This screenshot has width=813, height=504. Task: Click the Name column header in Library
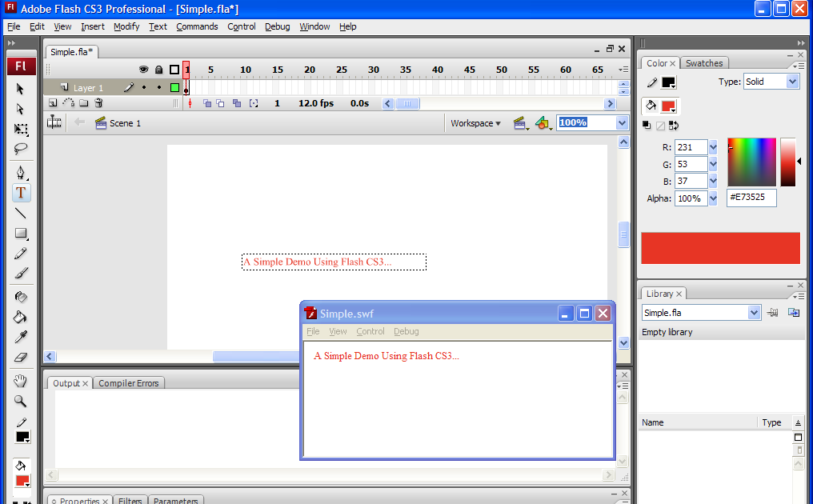pos(653,422)
